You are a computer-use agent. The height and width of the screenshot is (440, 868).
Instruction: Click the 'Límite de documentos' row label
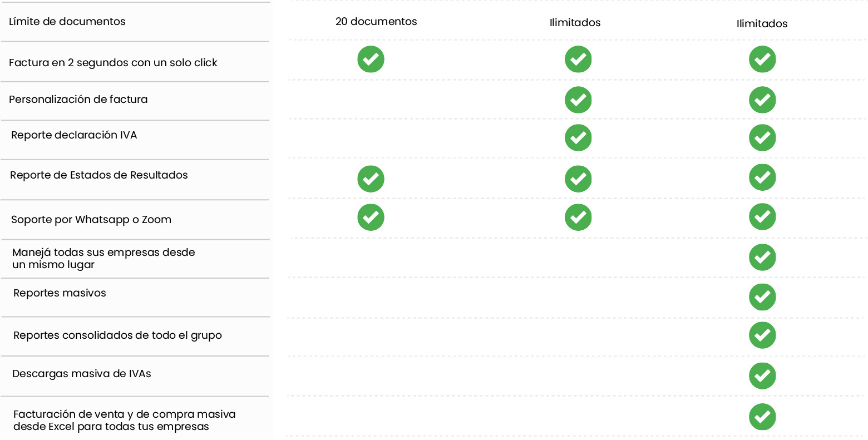[x=67, y=22]
